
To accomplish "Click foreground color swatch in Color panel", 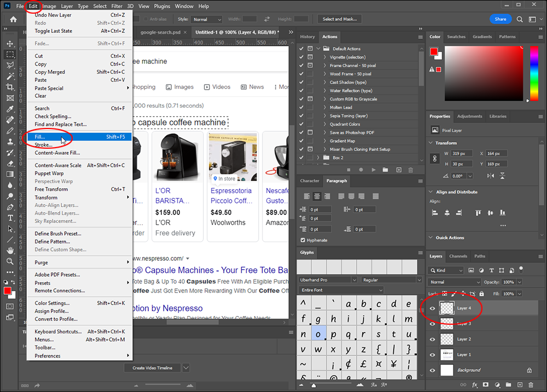I will pyautogui.click(x=434, y=52).
